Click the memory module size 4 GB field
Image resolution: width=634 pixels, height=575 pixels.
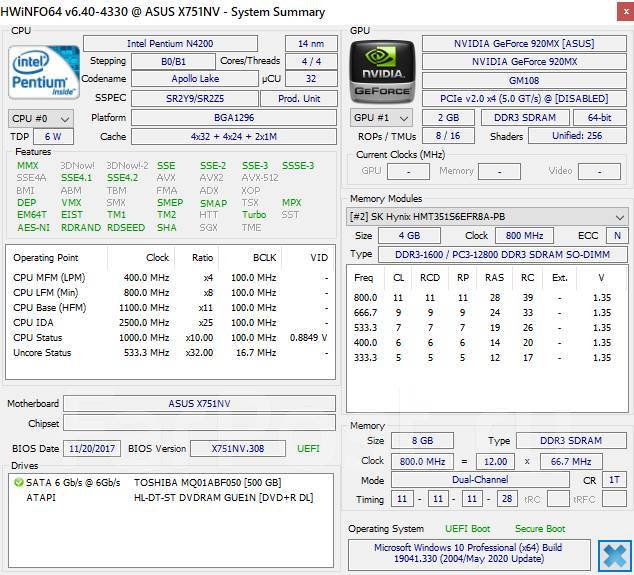(x=409, y=236)
